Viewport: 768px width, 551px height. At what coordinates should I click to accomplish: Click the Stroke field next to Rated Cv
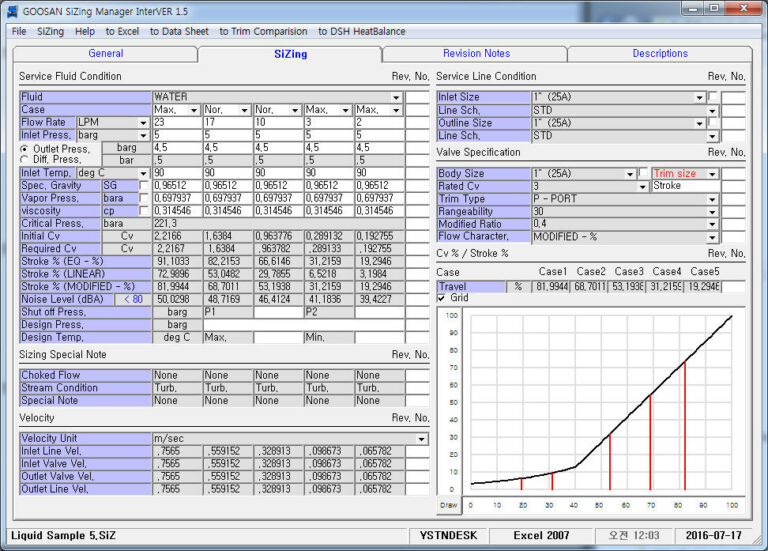tap(686, 186)
